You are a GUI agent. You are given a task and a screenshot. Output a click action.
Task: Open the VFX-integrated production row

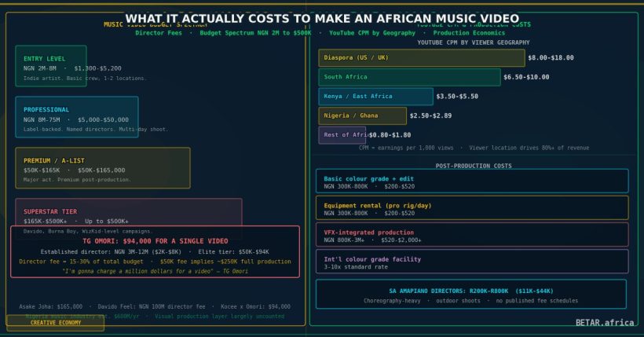(x=472, y=235)
